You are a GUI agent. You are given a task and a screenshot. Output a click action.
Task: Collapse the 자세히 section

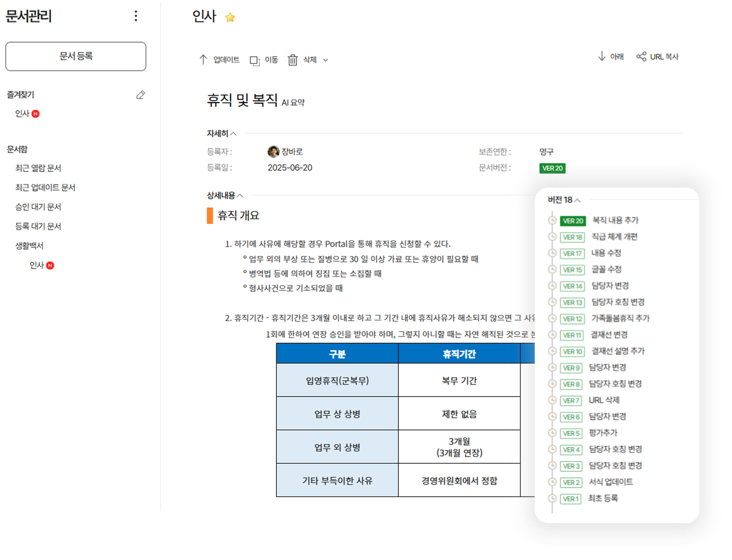click(234, 133)
